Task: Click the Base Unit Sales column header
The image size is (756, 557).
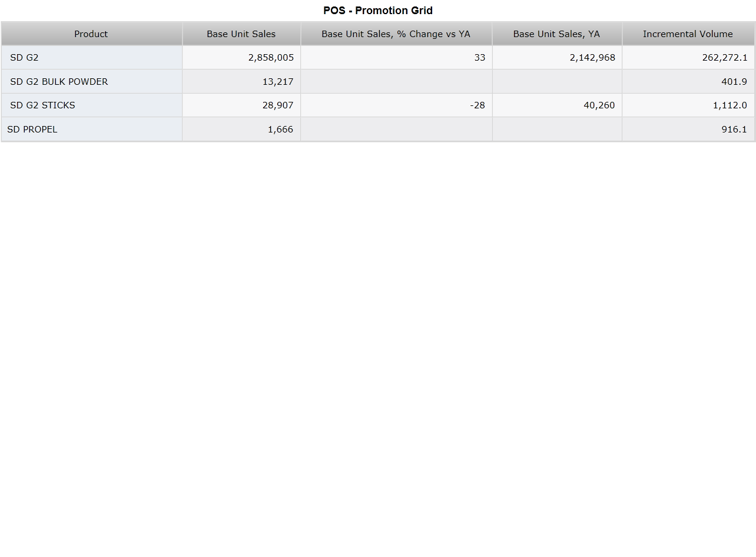Action: pos(241,34)
